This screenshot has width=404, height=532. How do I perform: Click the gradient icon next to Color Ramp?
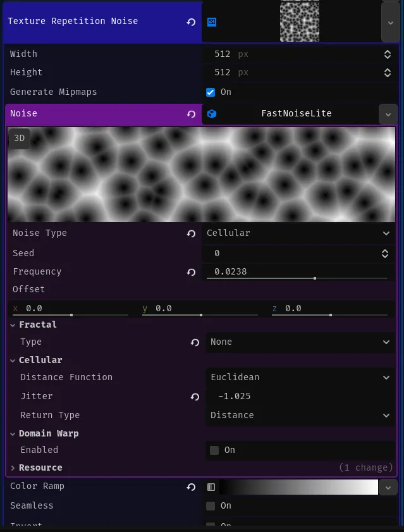point(211,486)
